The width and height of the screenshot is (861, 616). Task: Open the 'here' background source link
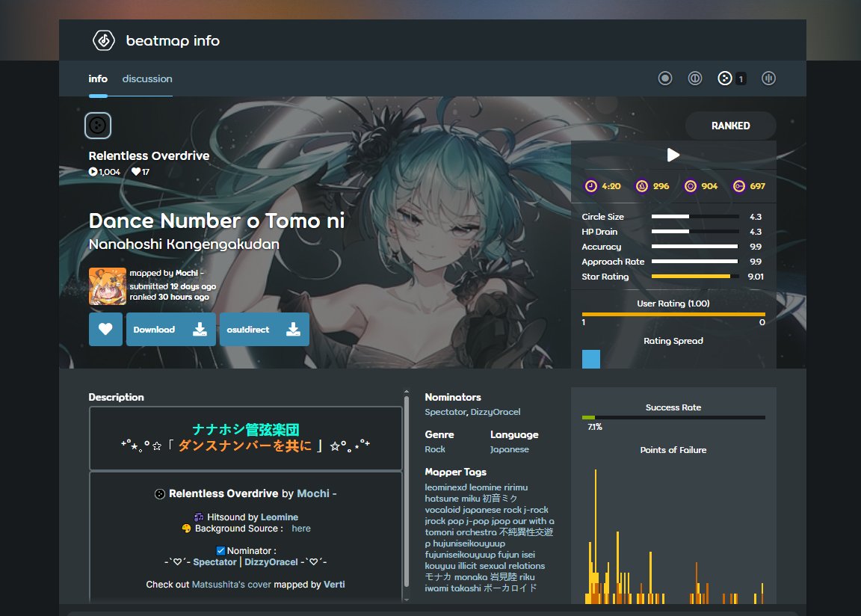tap(301, 528)
